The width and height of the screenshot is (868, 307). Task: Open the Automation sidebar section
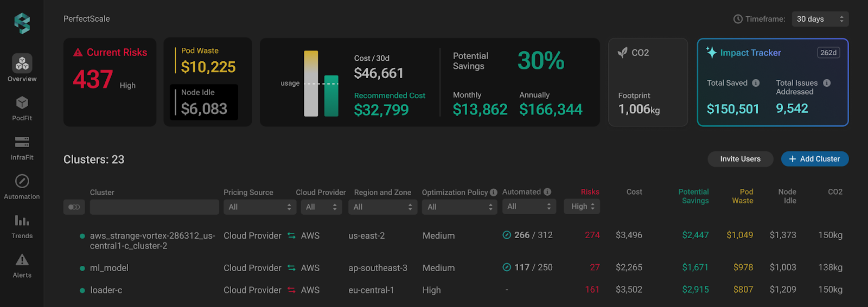(x=22, y=187)
